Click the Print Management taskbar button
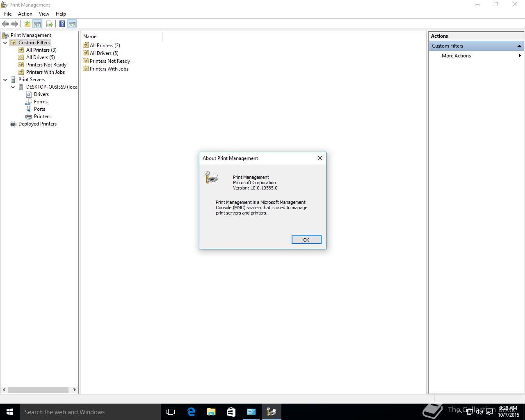Viewport: 525px width, 420px height. point(272,412)
